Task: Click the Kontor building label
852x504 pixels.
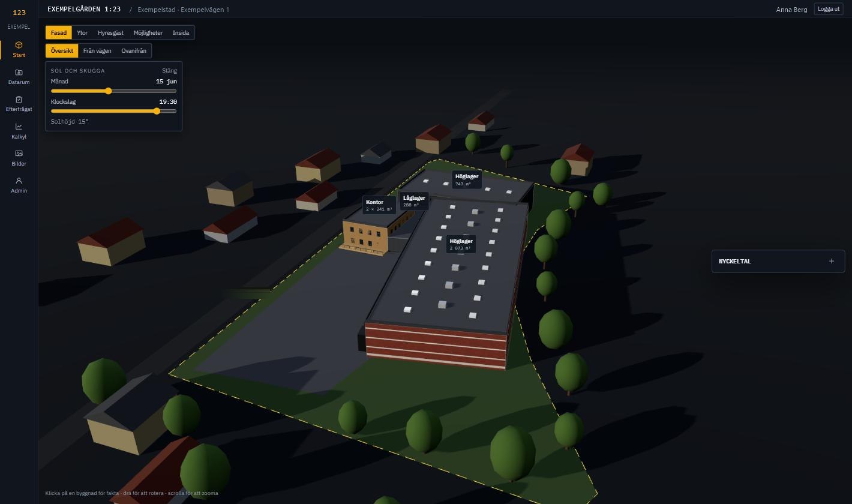Action: [x=379, y=205]
